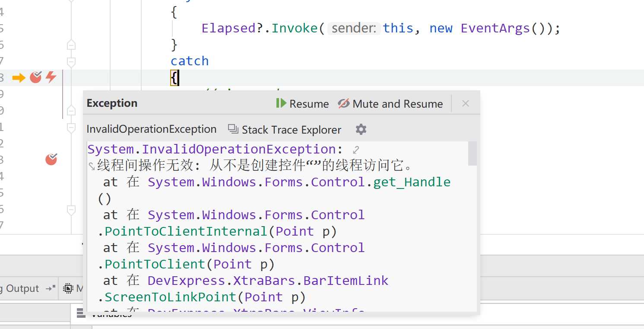
Task: Collapse the fold marker beside the catch keyword
Action: point(71,62)
